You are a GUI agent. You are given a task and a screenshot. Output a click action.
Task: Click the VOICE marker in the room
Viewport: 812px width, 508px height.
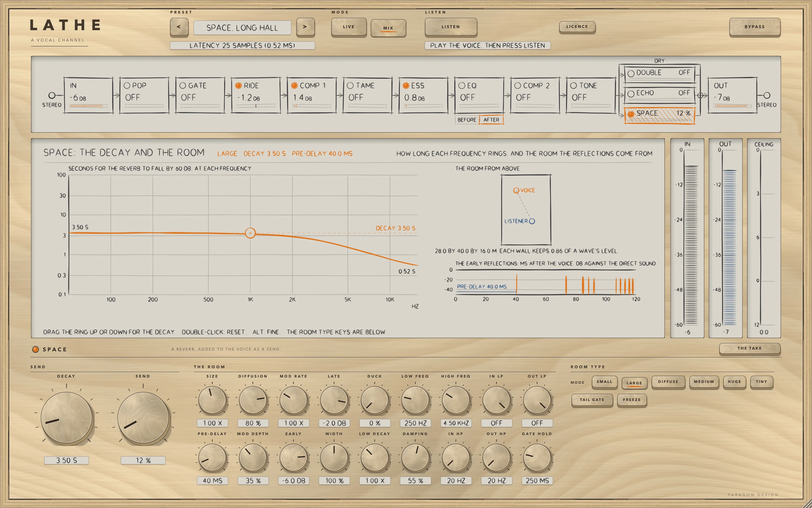516,190
